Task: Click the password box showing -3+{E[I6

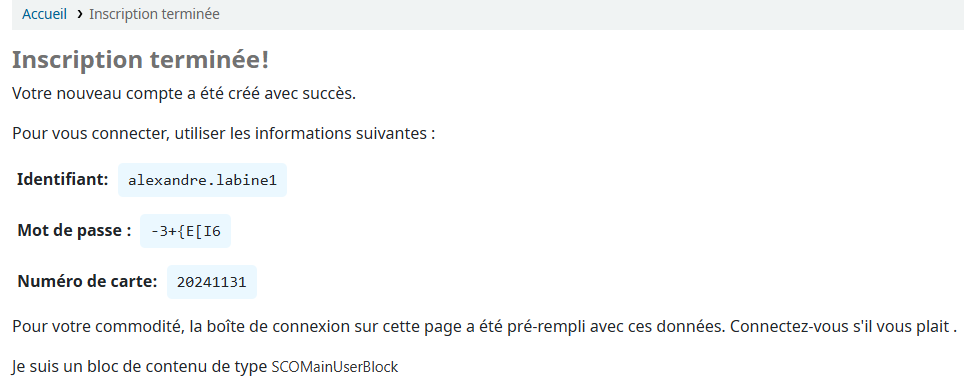Action: tap(186, 231)
